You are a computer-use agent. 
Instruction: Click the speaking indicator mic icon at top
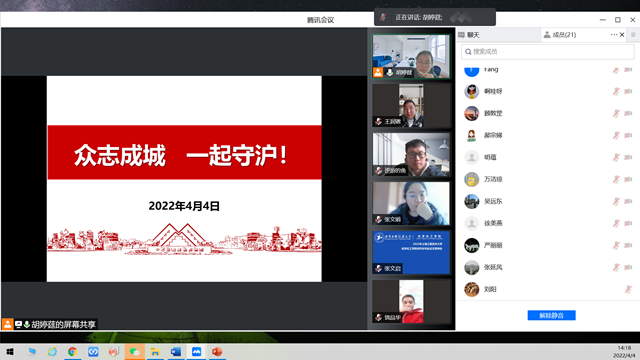(383, 17)
